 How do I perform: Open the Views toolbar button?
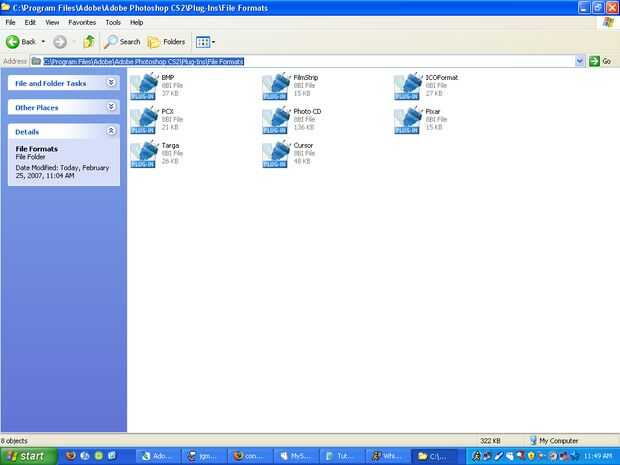coord(203,42)
